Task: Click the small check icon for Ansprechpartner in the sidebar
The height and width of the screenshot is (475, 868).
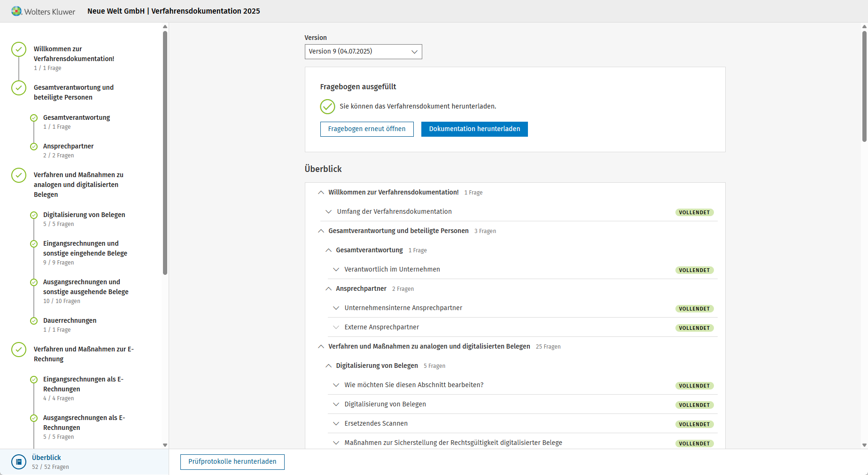Action: point(34,147)
